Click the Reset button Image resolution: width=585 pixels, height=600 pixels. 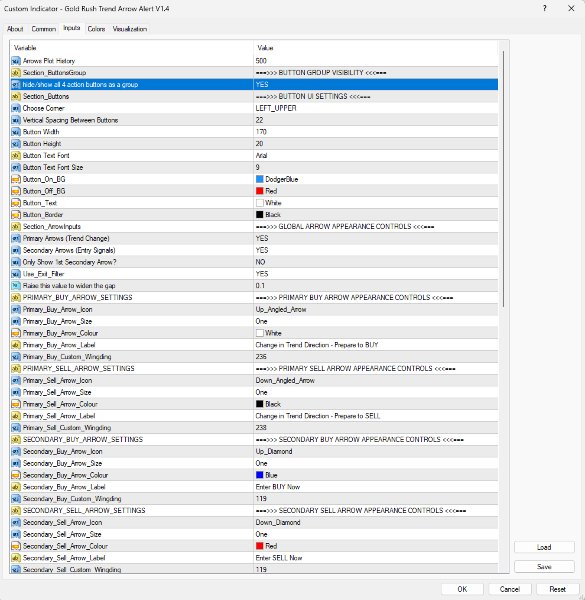tap(557, 589)
